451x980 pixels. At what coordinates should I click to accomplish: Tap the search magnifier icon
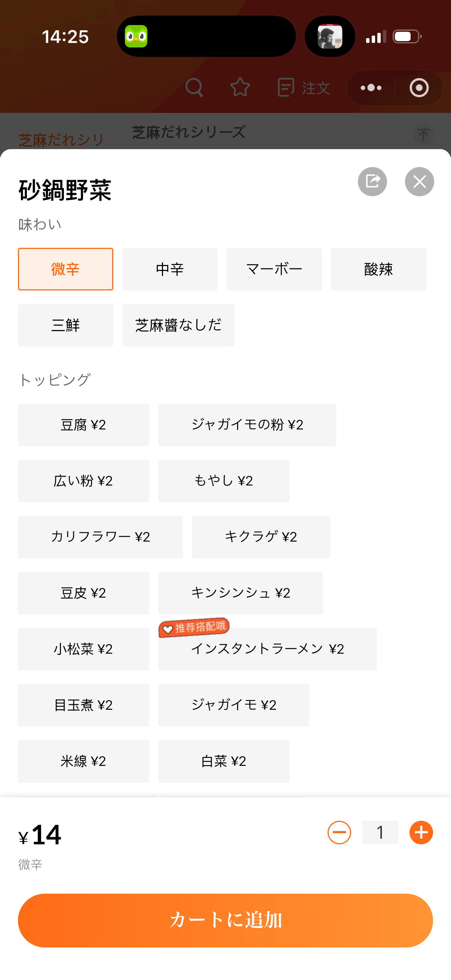194,87
